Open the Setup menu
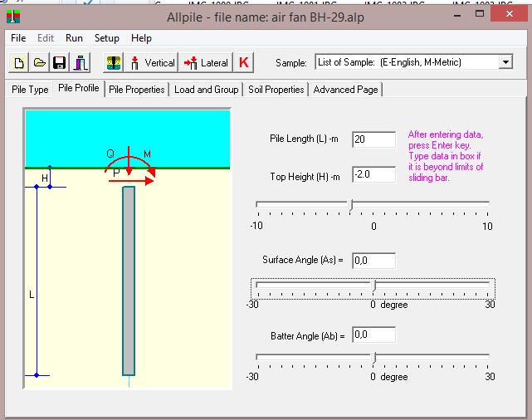Screen dimensions: 532x420 (106, 38)
